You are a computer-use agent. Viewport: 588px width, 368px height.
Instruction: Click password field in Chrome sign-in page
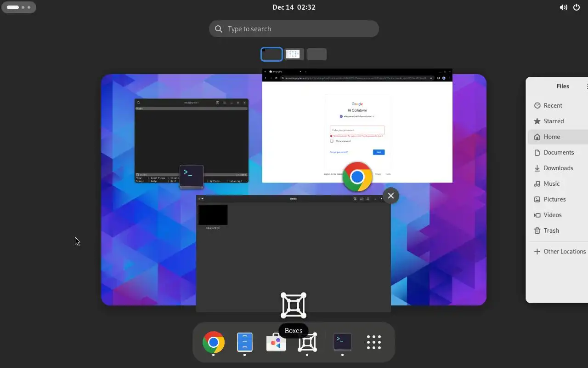(x=357, y=130)
